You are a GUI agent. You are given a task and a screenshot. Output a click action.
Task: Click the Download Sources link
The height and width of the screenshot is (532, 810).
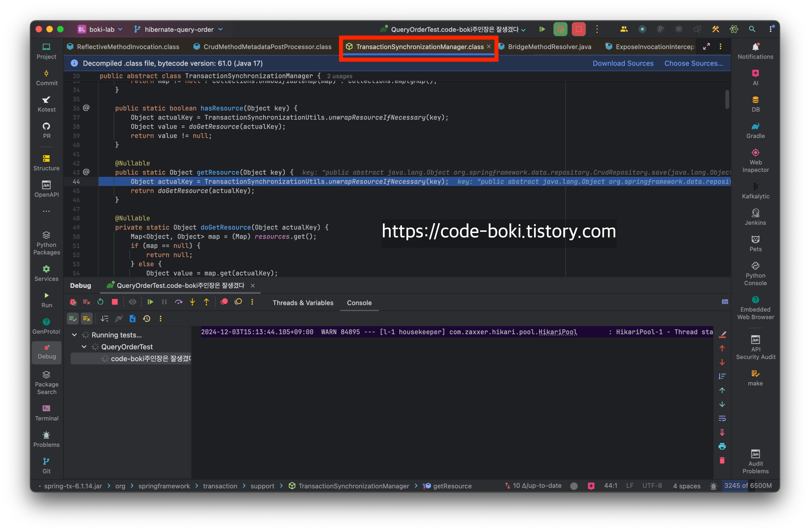pyautogui.click(x=623, y=64)
